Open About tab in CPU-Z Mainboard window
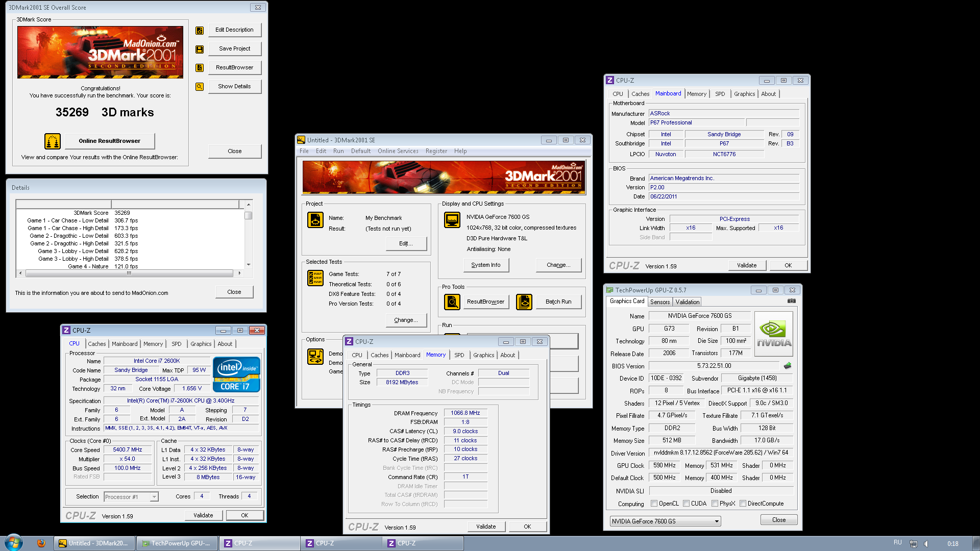This screenshot has height=551, width=980. tap(768, 94)
